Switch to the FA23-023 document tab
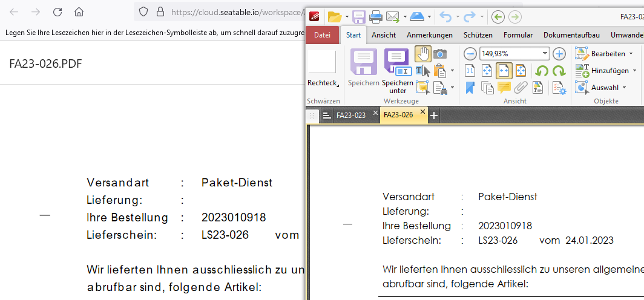 (x=351, y=115)
